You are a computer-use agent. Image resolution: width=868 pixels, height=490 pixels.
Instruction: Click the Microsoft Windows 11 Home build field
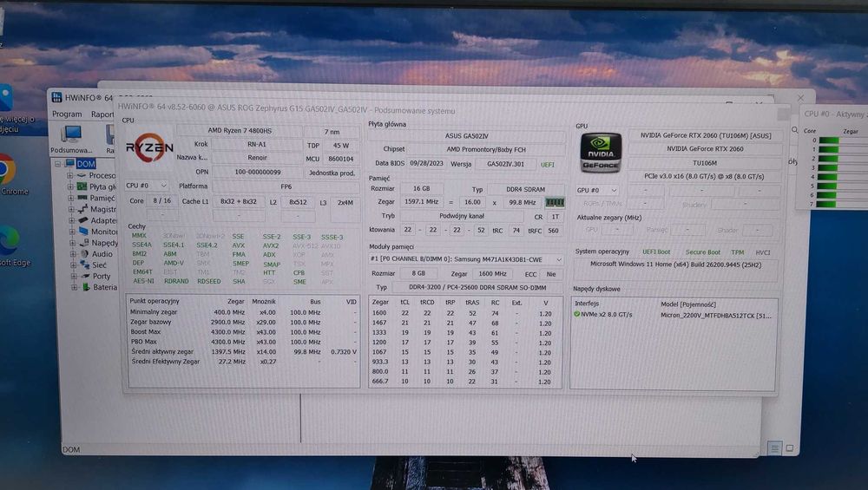[x=675, y=265]
